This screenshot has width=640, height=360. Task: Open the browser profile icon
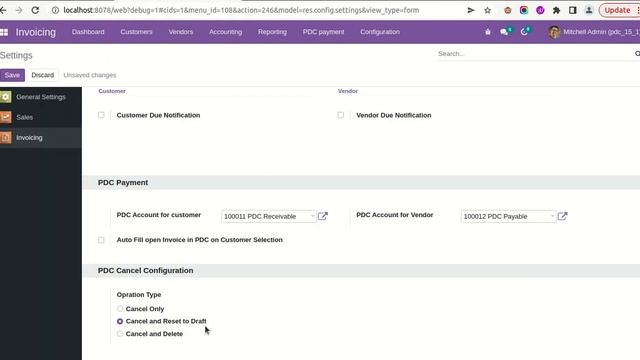pos(589,10)
